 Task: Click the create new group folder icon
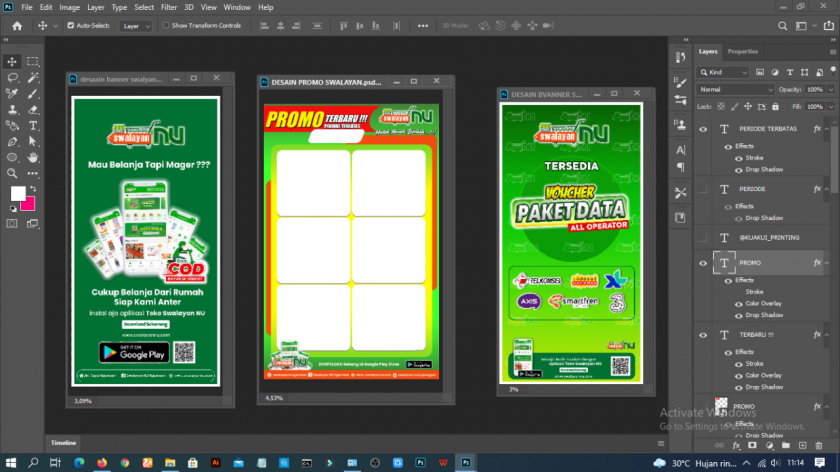coord(785,446)
